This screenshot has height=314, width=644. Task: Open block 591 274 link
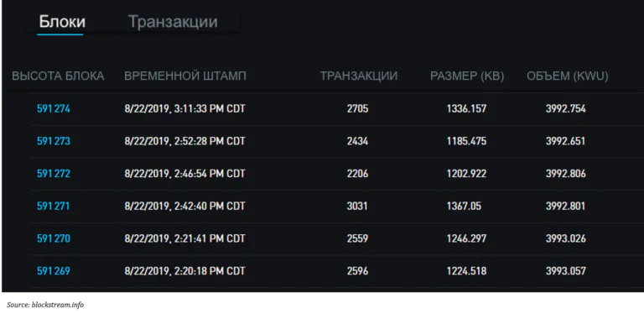click(x=54, y=109)
